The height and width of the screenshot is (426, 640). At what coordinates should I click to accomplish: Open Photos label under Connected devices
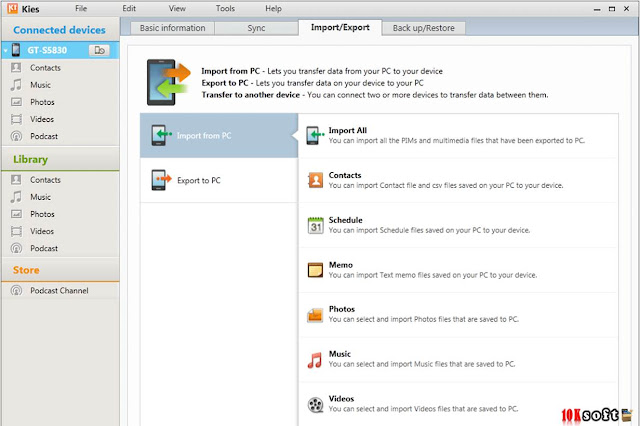pos(42,102)
